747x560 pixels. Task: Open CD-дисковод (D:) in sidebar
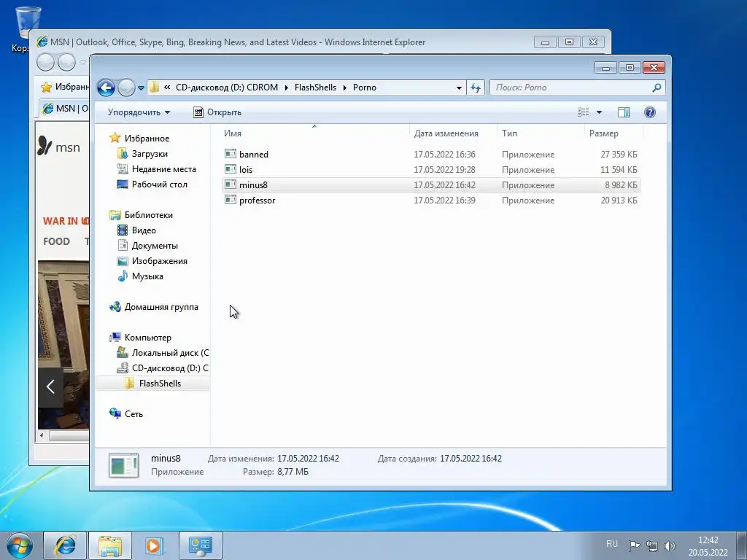click(x=169, y=368)
